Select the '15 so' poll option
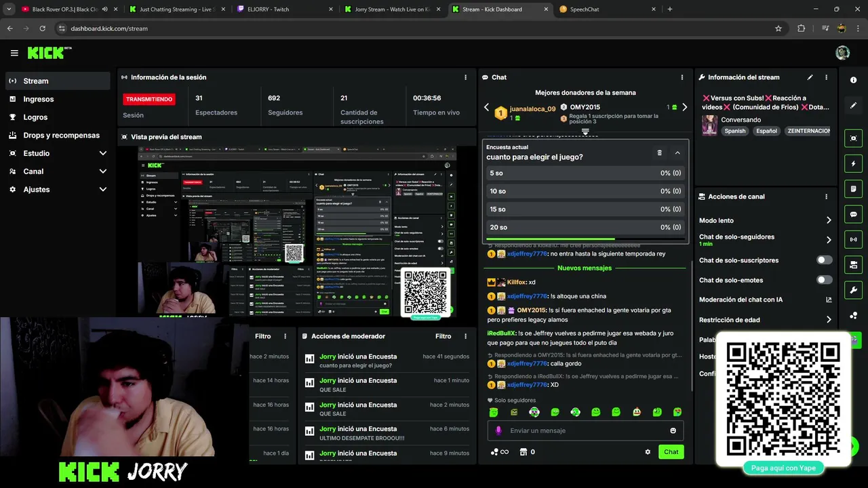This screenshot has width=868, height=488. click(585, 209)
